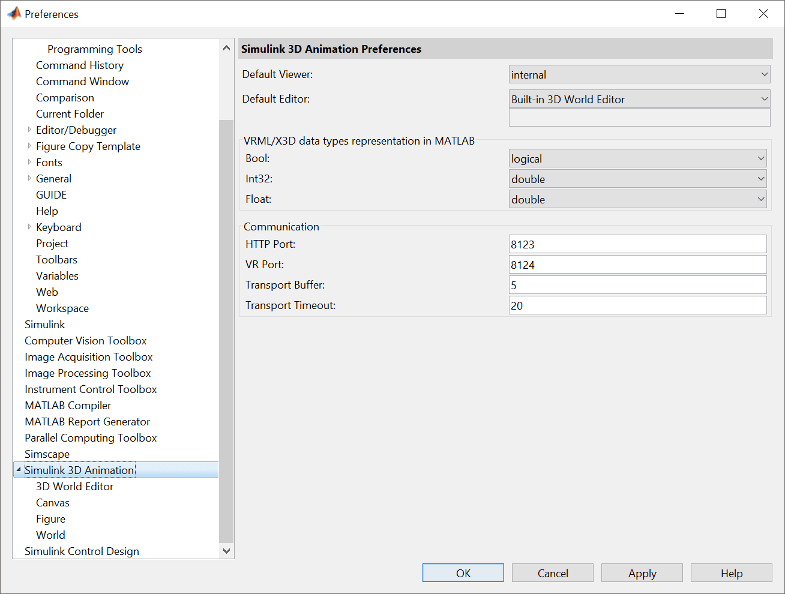
Task: Open the Default Viewer dropdown
Action: (x=639, y=74)
